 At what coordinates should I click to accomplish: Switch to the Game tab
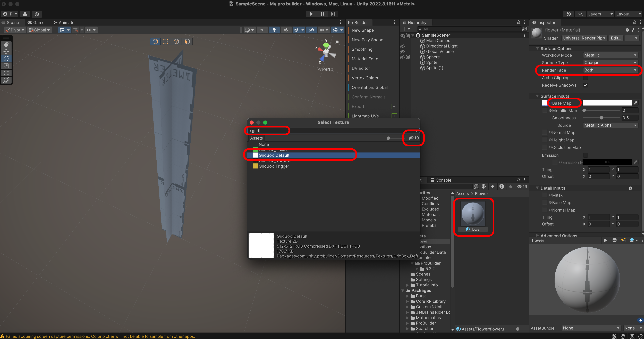(x=36, y=22)
